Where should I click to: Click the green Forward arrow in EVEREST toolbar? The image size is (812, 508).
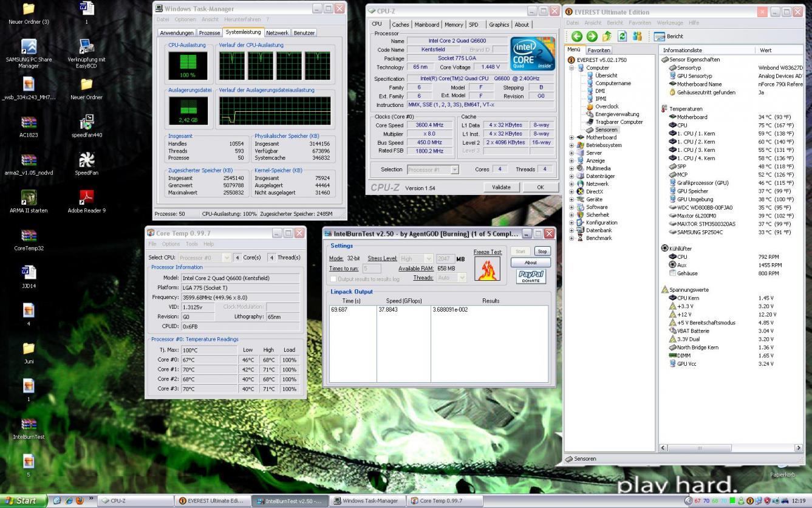[592, 36]
